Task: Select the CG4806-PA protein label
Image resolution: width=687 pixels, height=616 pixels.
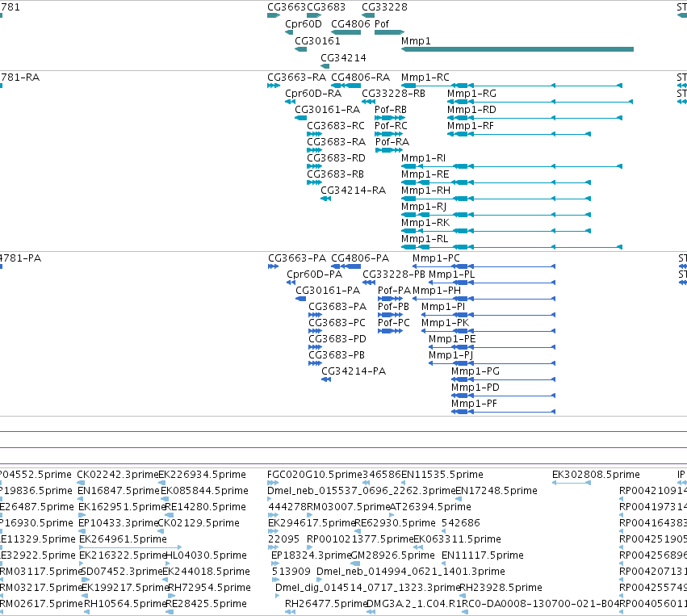Action: pos(360,258)
